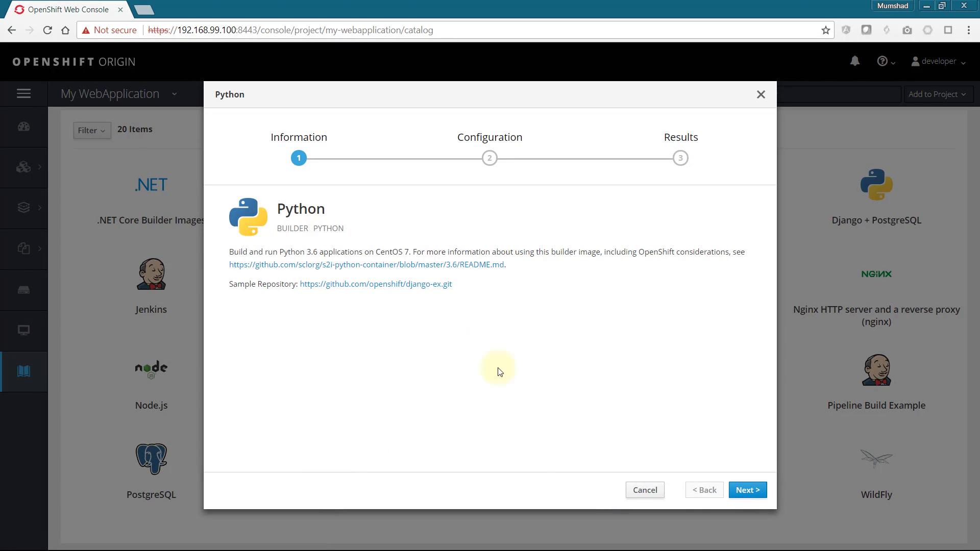Viewport: 980px width, 551px height.
Task: Open the hamburger navigation menu
Action: click(x=24, y=94)
